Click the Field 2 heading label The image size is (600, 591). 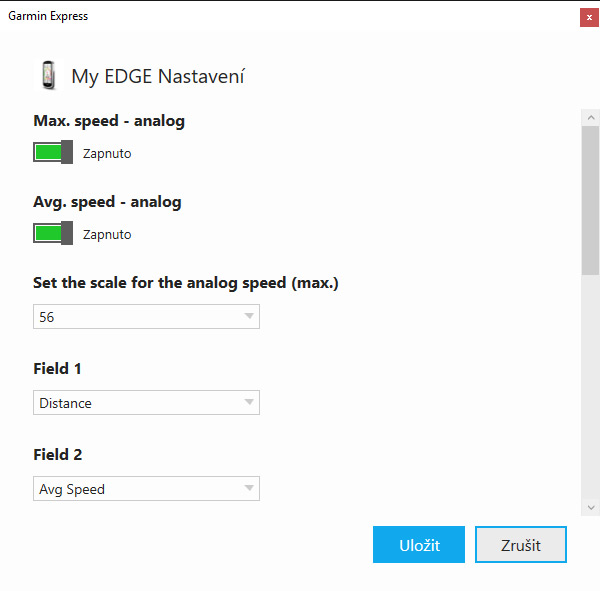pyautogui.click(x=58, y=455)
